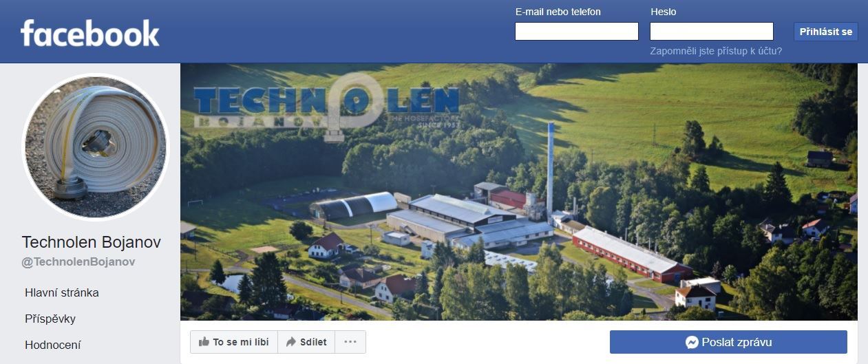Click the Messenger icon in Poslat zprávu

(x=692, y=342)
